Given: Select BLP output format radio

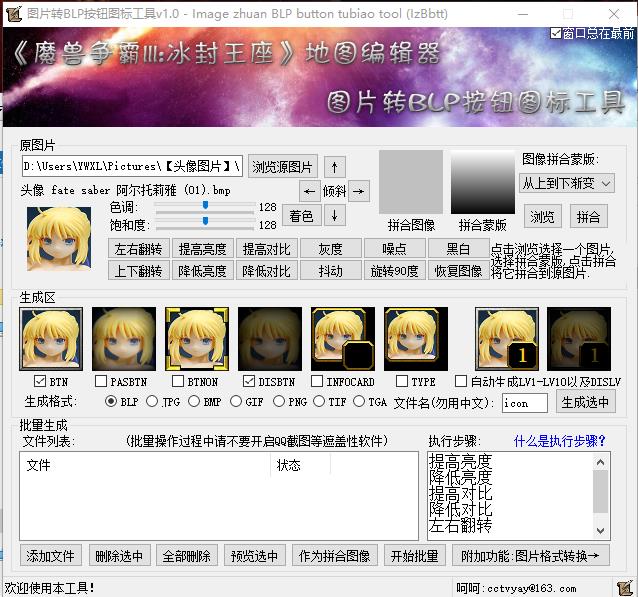Looking at the screenshot, I should click(111, 402).
